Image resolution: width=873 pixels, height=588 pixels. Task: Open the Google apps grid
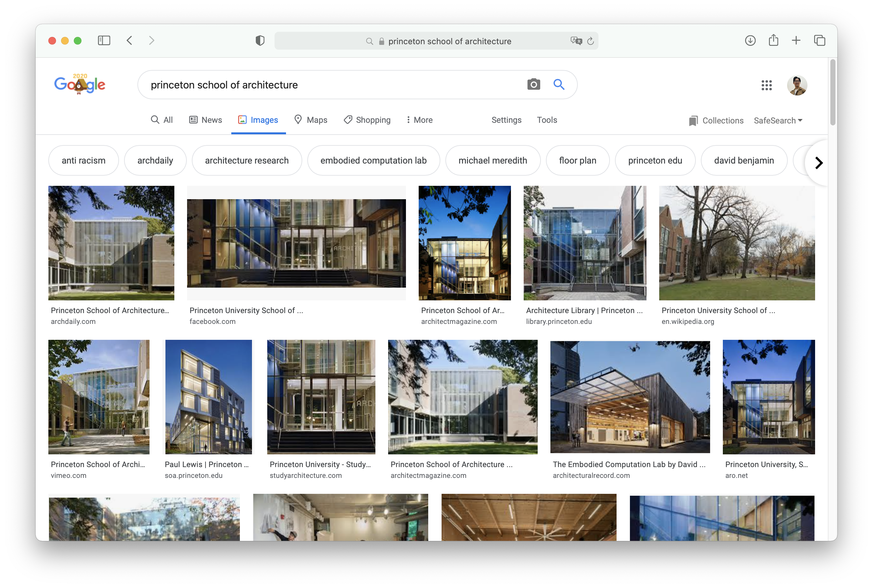(766, 85)
